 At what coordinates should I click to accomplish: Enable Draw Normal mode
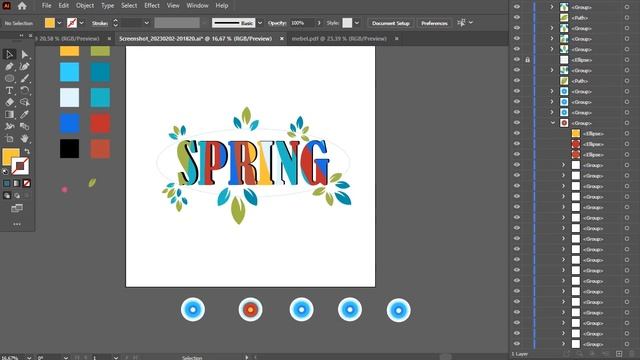pos(7,196)
